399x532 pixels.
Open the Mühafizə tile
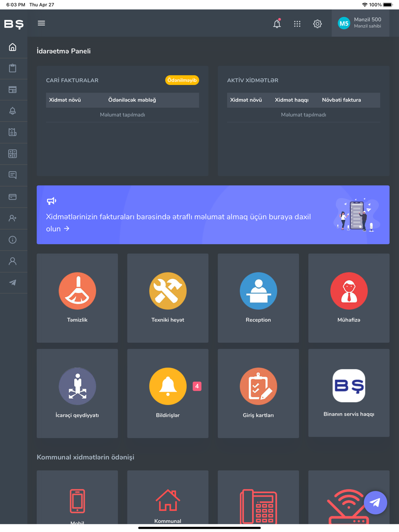[x=349, y=298]
